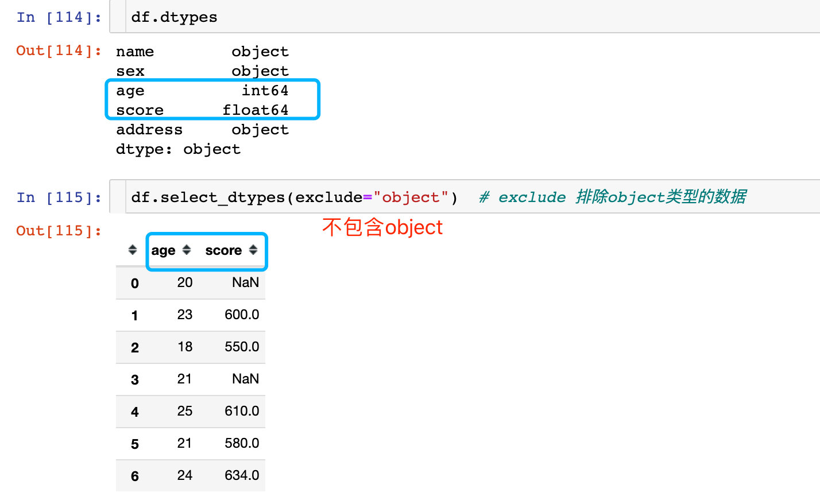Click score value 634.0

pyautogui.click(x=242, y=475)
